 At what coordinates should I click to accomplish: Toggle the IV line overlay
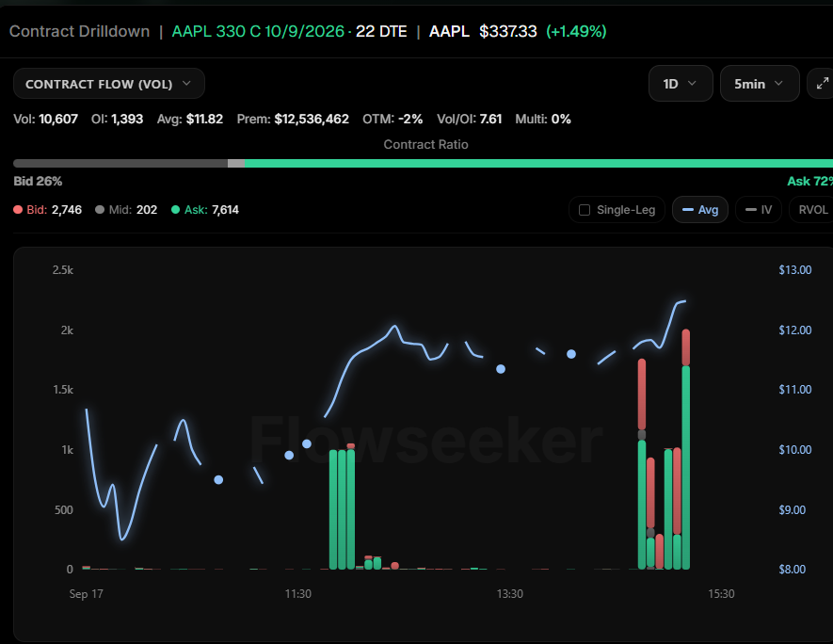coord(758,210)
